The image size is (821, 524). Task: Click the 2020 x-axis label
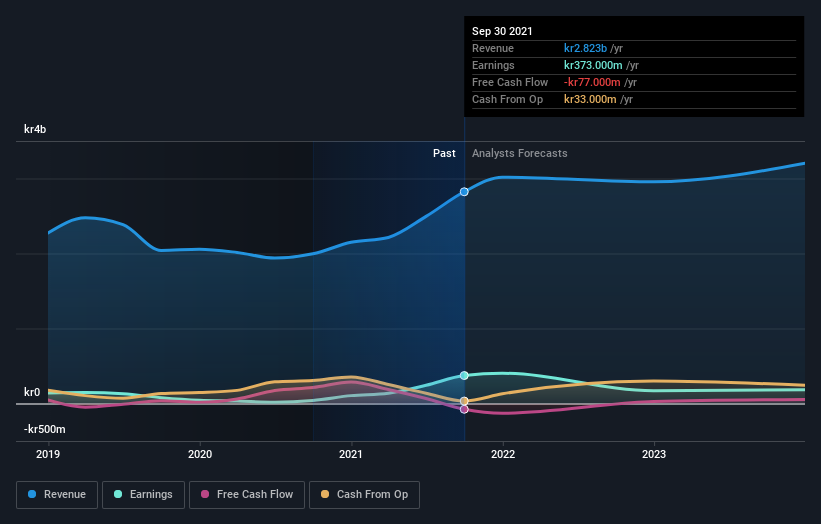[200, 454]
